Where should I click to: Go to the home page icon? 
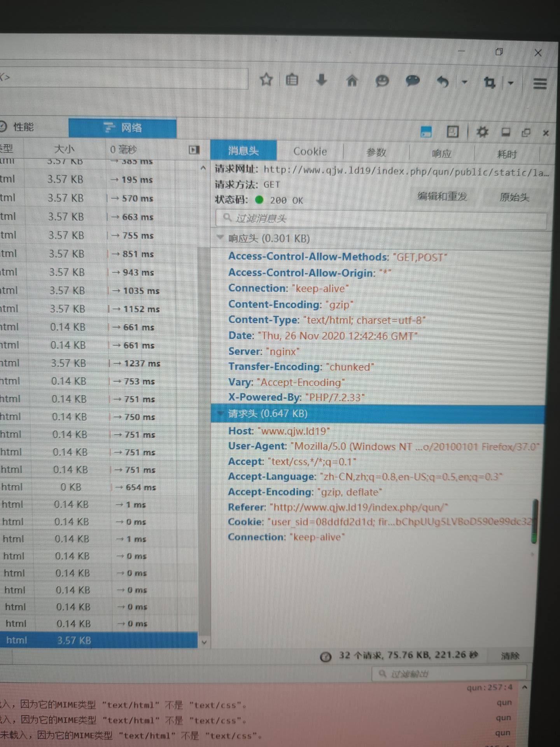(352, 81)
